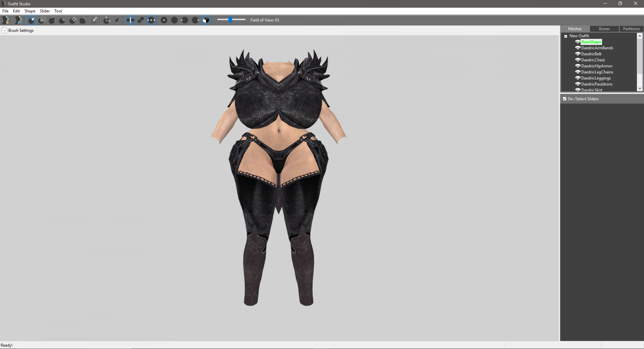
Task: Choose the Mask brush with dashed square
Action: point(42,20)
